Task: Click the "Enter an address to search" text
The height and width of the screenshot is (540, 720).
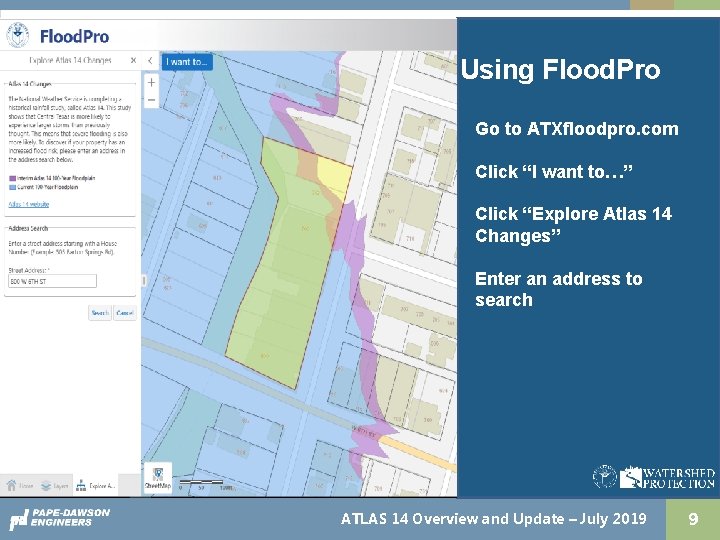Action: pos(559,289)
